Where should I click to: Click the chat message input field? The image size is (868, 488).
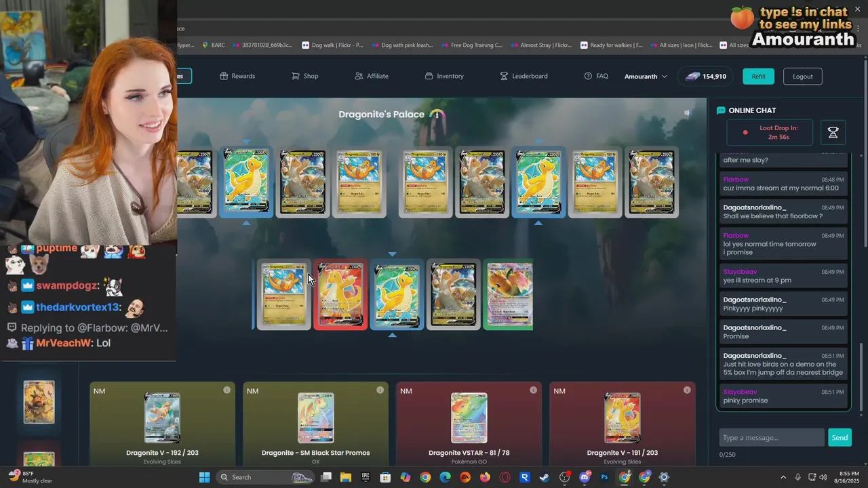772,437
